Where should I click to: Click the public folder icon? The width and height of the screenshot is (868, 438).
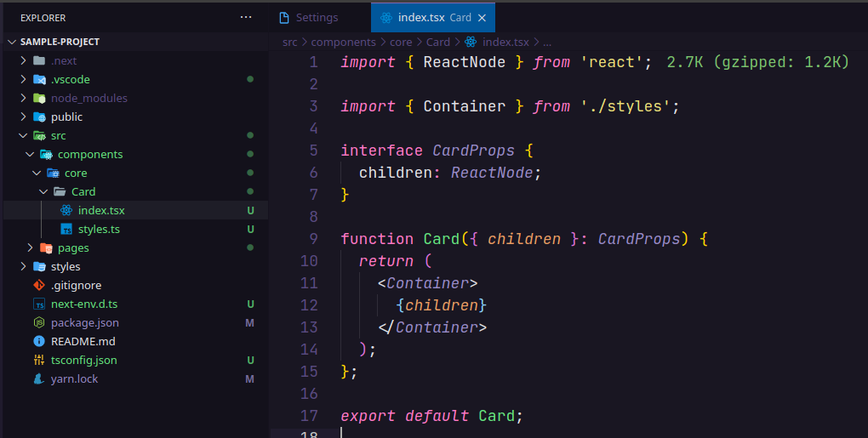click(39, 117)
